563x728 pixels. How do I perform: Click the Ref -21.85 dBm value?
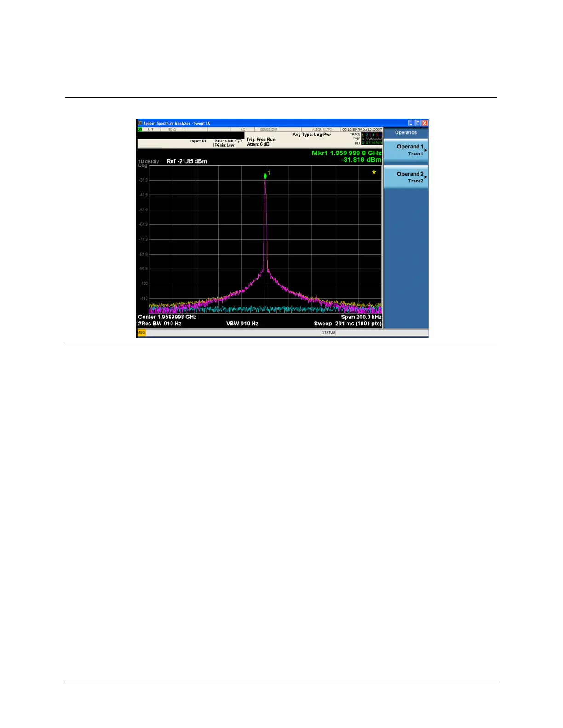(187, 161)
